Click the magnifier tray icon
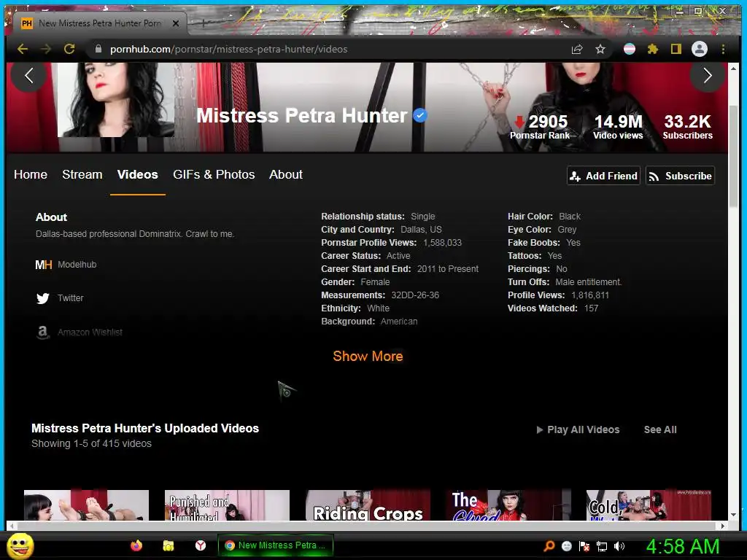Viewport: 747px width, 560px height. click(x=549, y=546)
